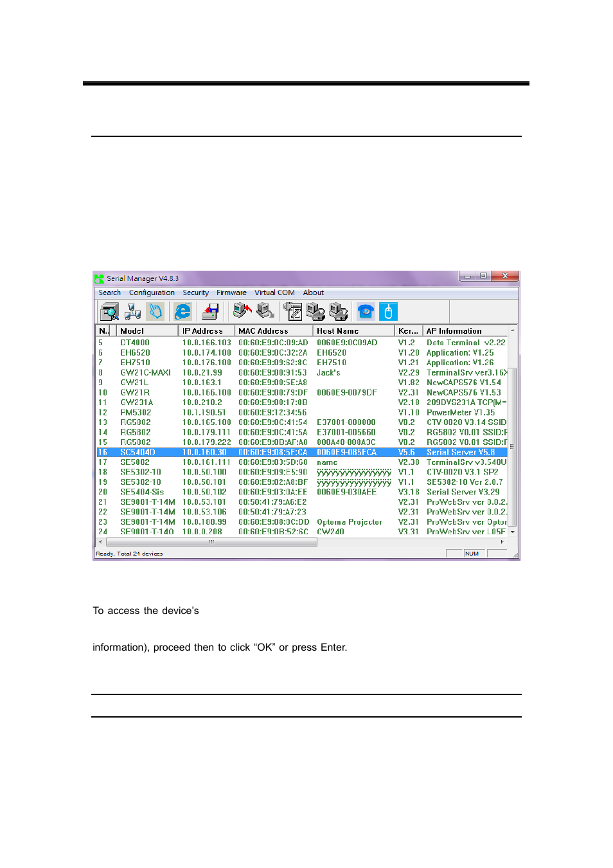
Task: Select the SE5002 device row
Action: 302,462
